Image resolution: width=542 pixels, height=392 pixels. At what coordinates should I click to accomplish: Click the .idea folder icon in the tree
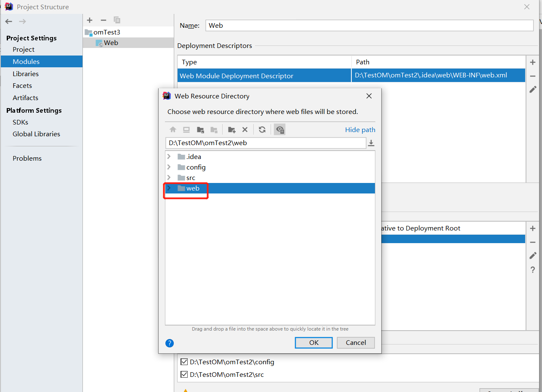(181, 156)
